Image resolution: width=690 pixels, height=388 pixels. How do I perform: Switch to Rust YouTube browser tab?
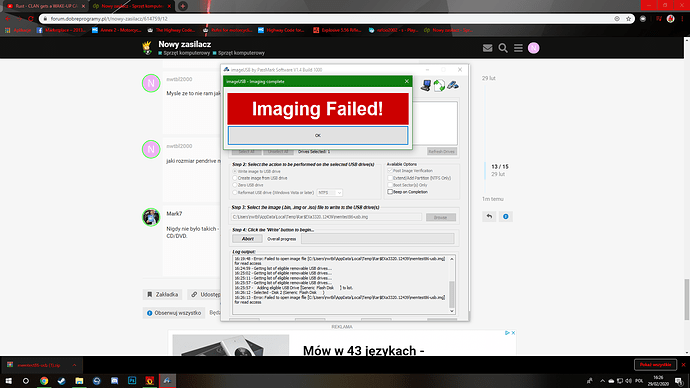coord(44,6)
